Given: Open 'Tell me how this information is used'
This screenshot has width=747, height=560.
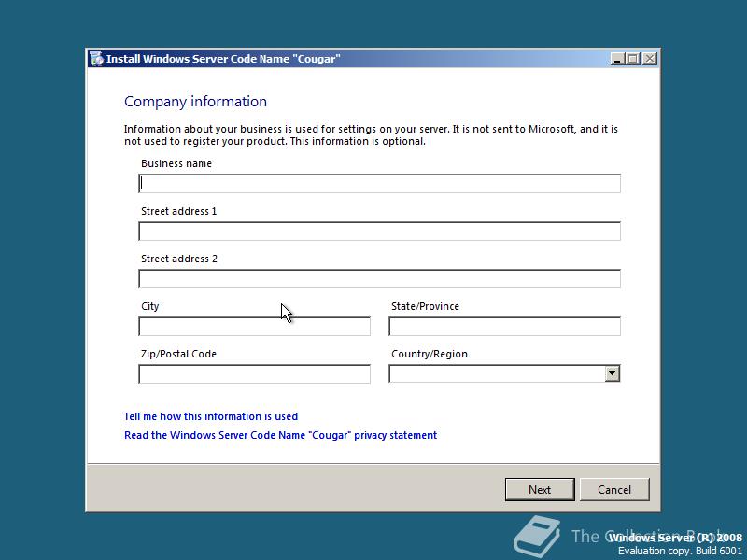Looking at the screenshot, I should [x=211, y=416].
